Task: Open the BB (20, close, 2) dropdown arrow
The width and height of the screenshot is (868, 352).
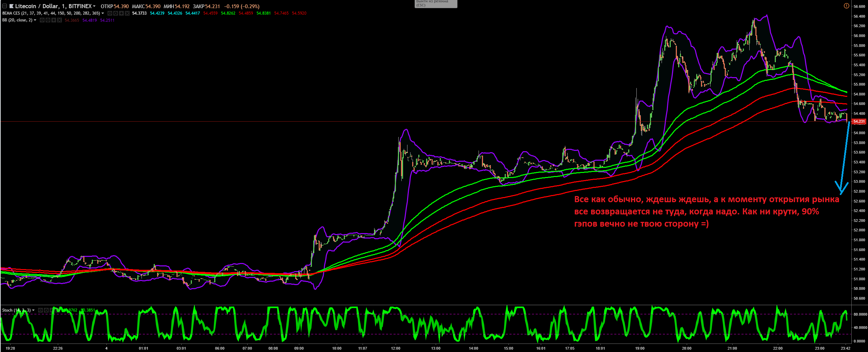Action: point(35,20)
